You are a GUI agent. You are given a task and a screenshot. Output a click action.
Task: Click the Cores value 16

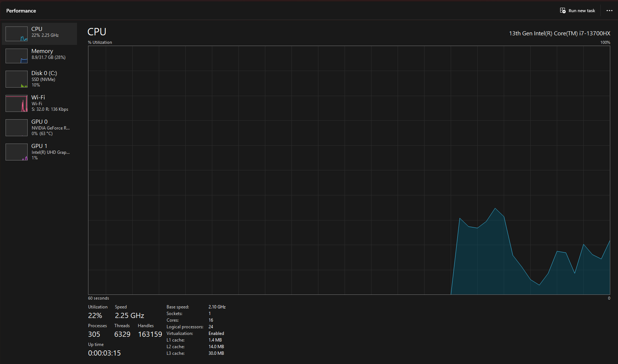(211, 320)
